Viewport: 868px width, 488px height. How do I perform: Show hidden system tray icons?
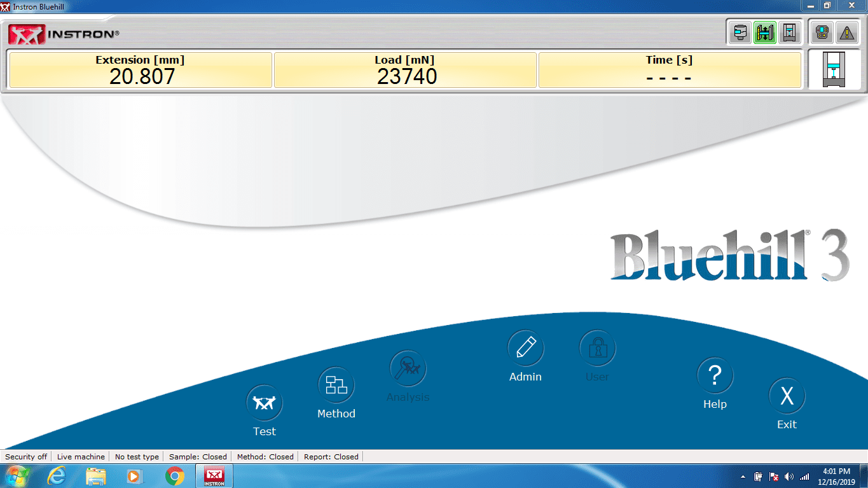point(743,477)
